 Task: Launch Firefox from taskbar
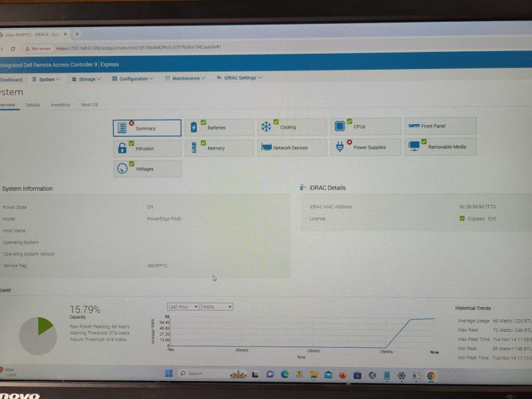point(342,375)
